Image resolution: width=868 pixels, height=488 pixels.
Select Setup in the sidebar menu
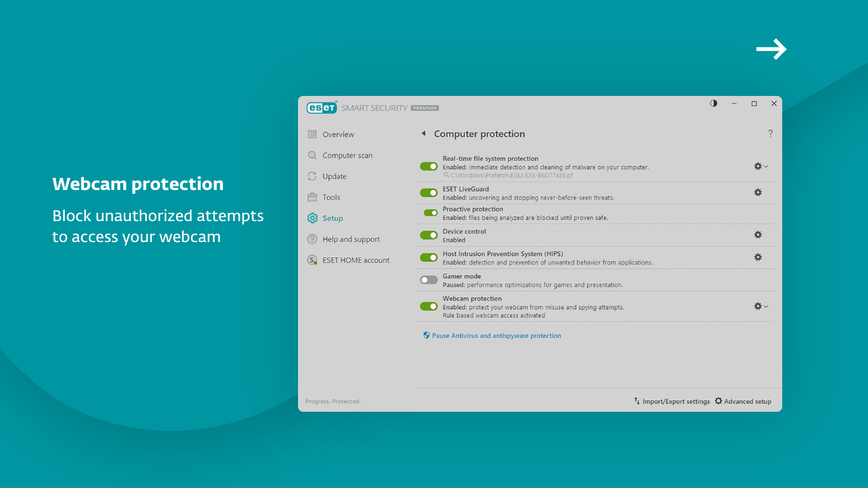pyautogui.click(x=332, y=218)
